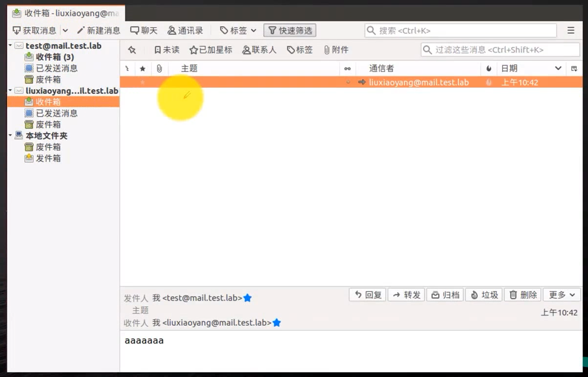Image resolution: width=588 pixels, height=377 pixels.
Task: Collapse the 本地文件夹 local folders tree
Action: [x=10, y=135]
